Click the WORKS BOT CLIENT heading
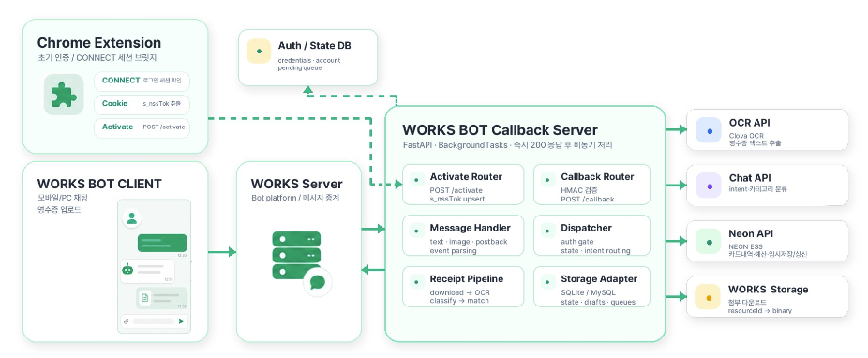The width and height of the screenshot is (868, 358). click(99, 184)
